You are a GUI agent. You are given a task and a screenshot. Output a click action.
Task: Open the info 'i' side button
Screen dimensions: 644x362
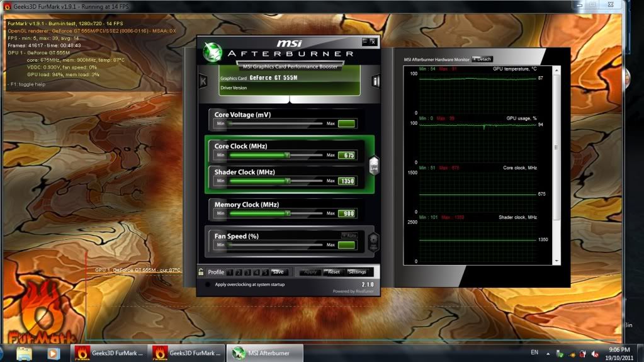[376, 81]
